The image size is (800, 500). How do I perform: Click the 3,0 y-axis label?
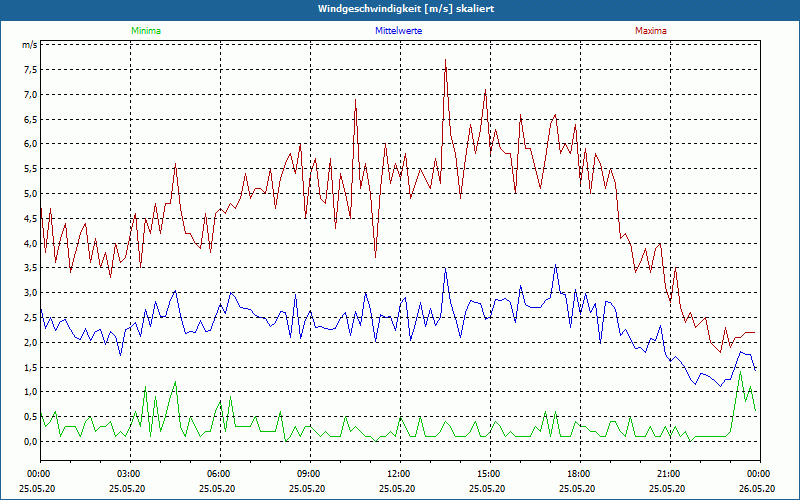[x=31, y=293]
